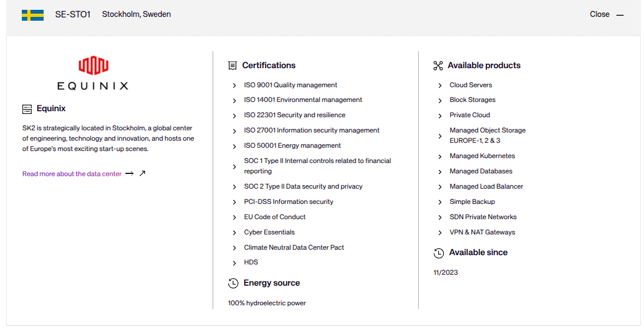Image resolution: width=644 pixels, height=332 pixels.
Task: Click the chevron beside ISO 9001 Quality management
Action: [234, 86]
